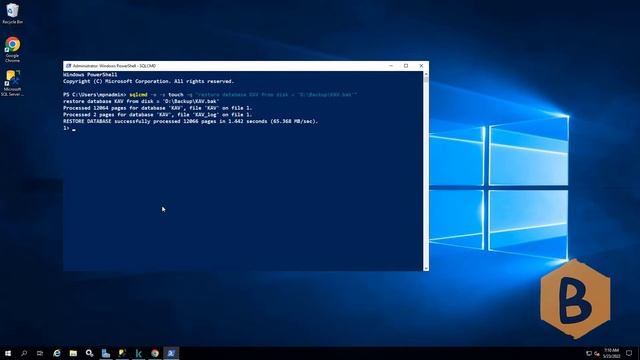This screenshot has height=360, width=640.
Task: Open the Action Center notifications icon
Action: point(629,353)
